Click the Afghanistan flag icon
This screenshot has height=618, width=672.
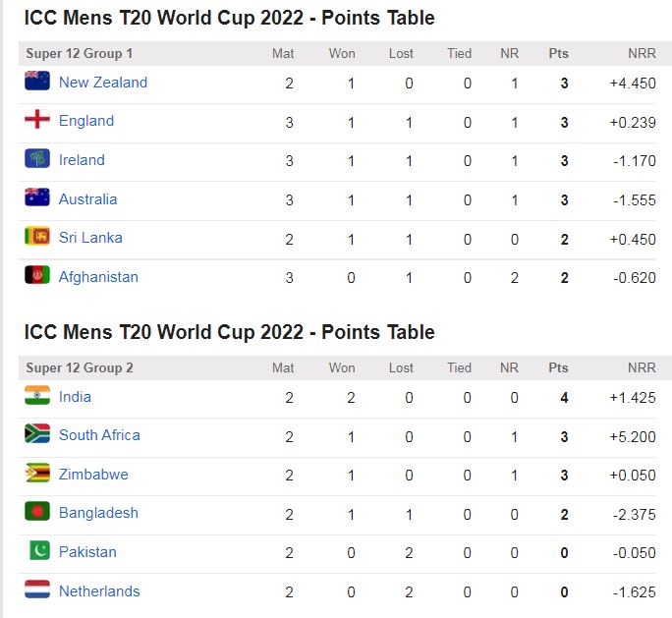coord(37,276)
